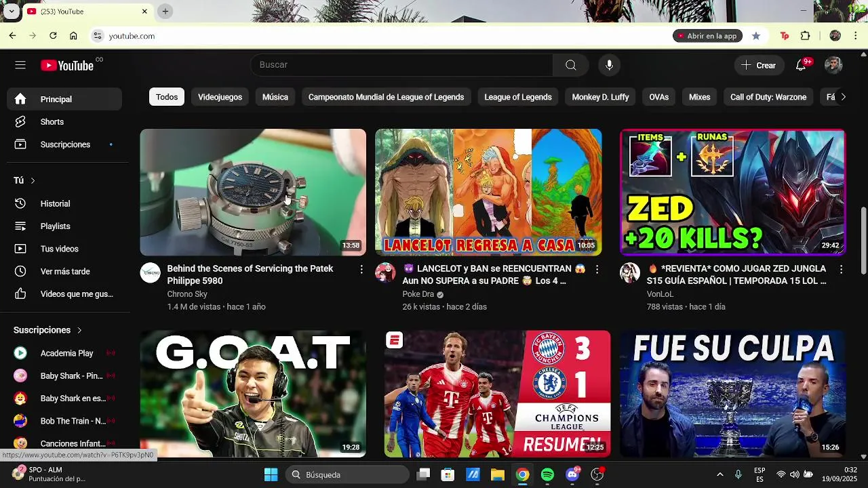Viewport: 868px width, 488px height.
Task: Open Spotify from the taskbar
Action: [x=547, y=474]
